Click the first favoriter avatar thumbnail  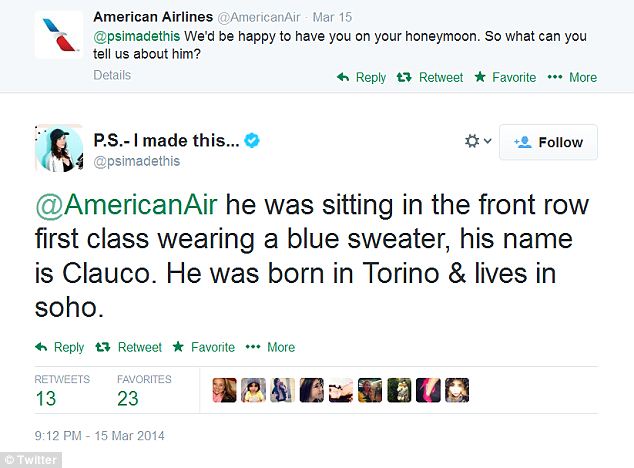(x=223, y=391)
